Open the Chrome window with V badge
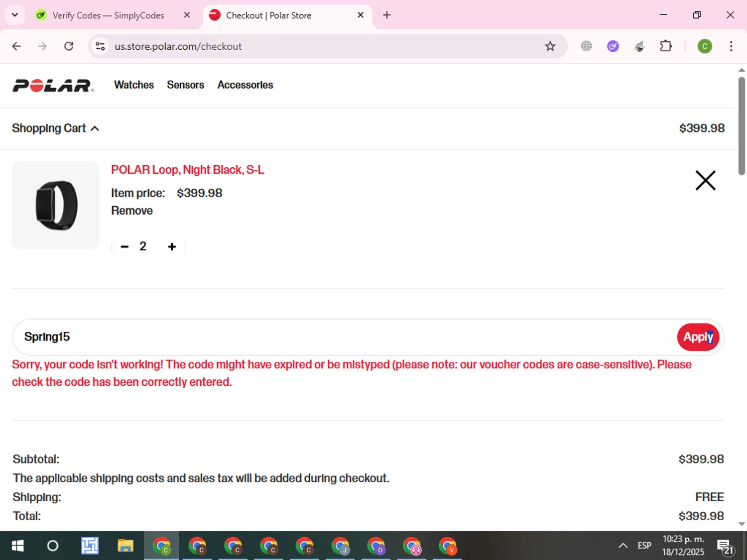This screenshot has width=747, height=560. pos(448,546)
